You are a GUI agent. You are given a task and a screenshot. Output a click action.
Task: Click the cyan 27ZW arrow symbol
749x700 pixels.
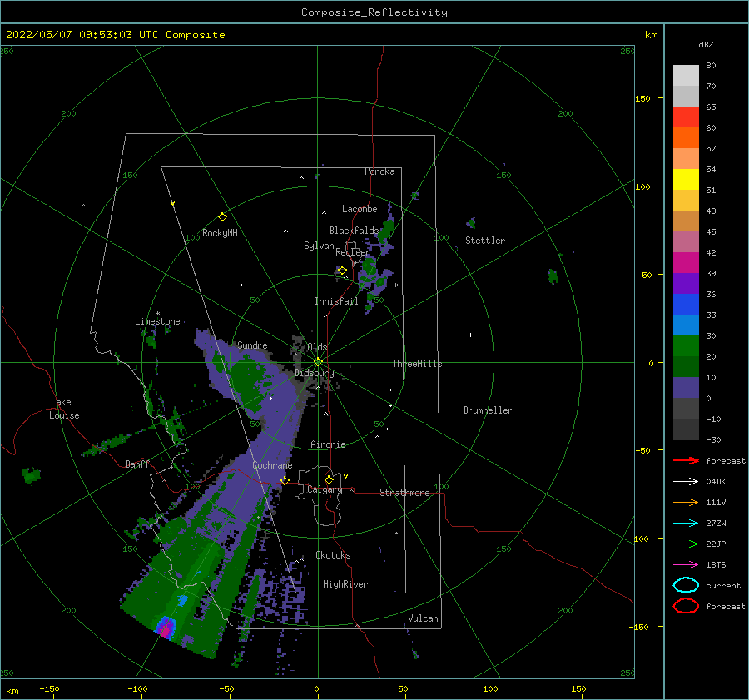pyautogui.click(x=686, y=524)
